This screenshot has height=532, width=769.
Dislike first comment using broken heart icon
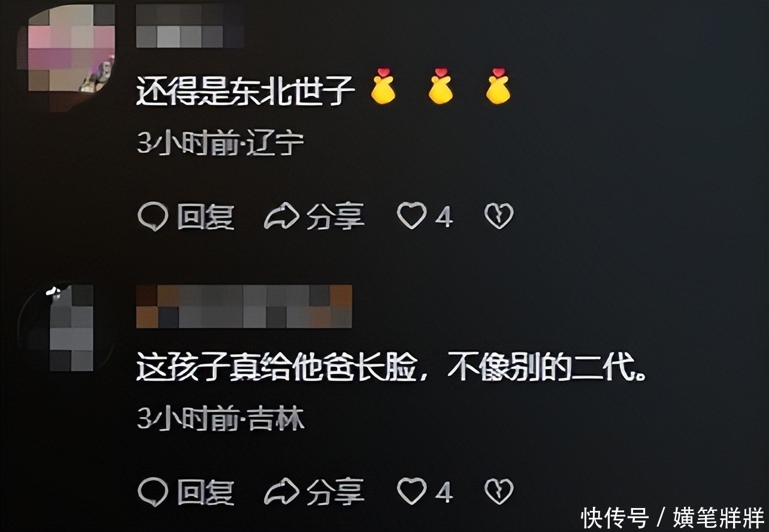coord(499,216)
